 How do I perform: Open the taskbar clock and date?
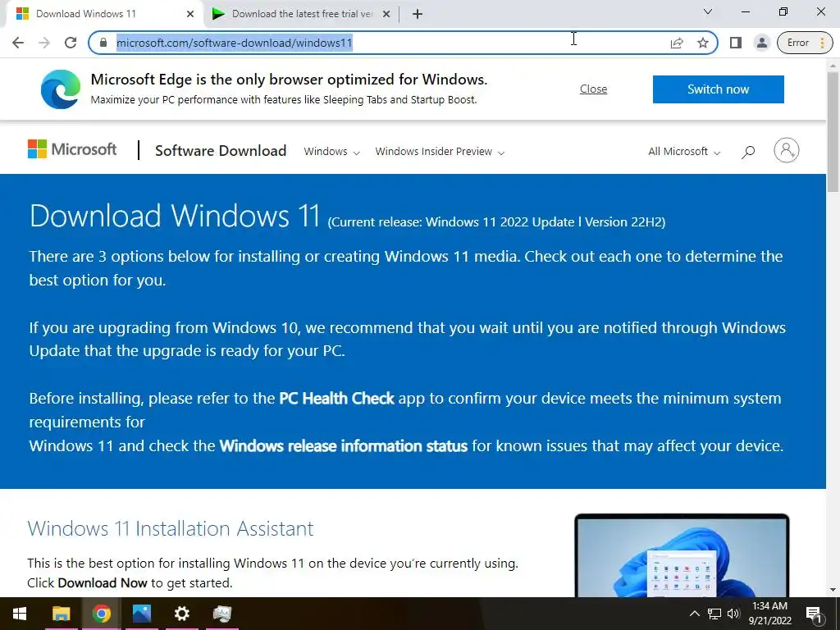tap(769, 614)
